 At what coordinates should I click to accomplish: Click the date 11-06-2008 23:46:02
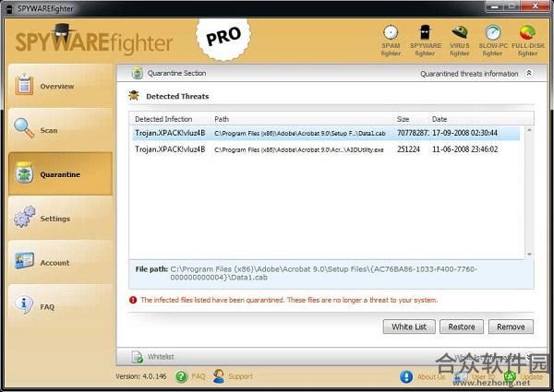pyautogui.click(x=465, y=149)
